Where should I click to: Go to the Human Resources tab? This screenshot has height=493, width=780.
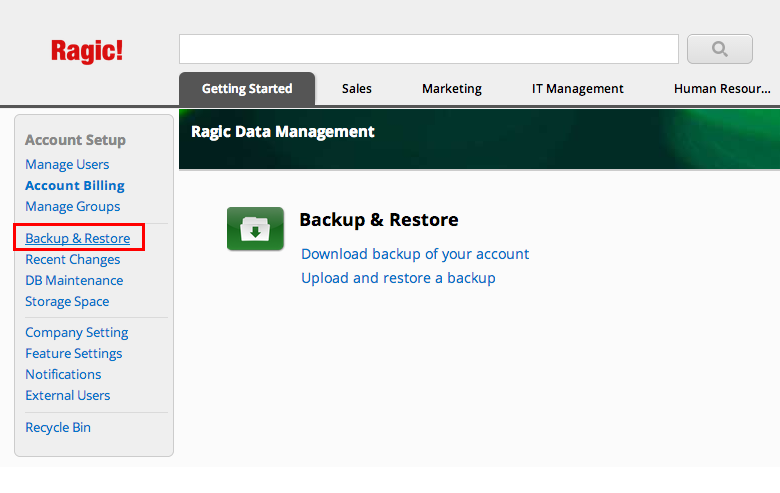(x=722, y=89)
